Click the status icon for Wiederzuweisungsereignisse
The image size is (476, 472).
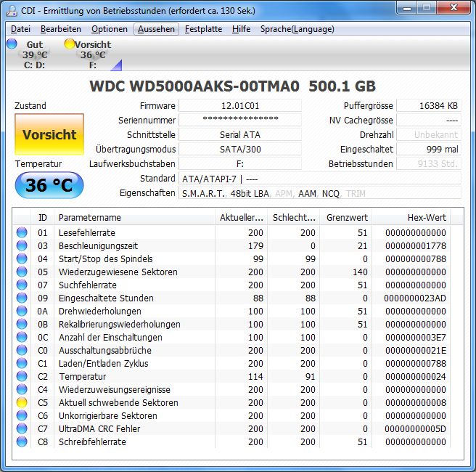tap(22, 389)
